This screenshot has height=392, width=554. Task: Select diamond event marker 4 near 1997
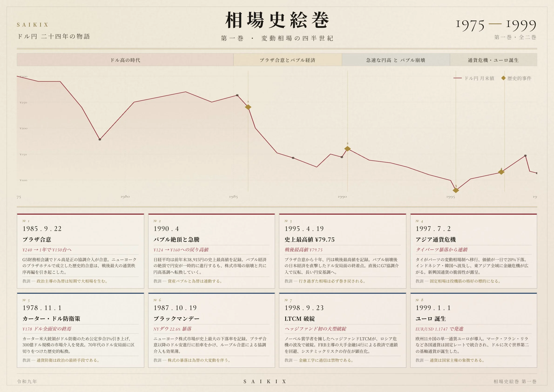tap(501, 172)
